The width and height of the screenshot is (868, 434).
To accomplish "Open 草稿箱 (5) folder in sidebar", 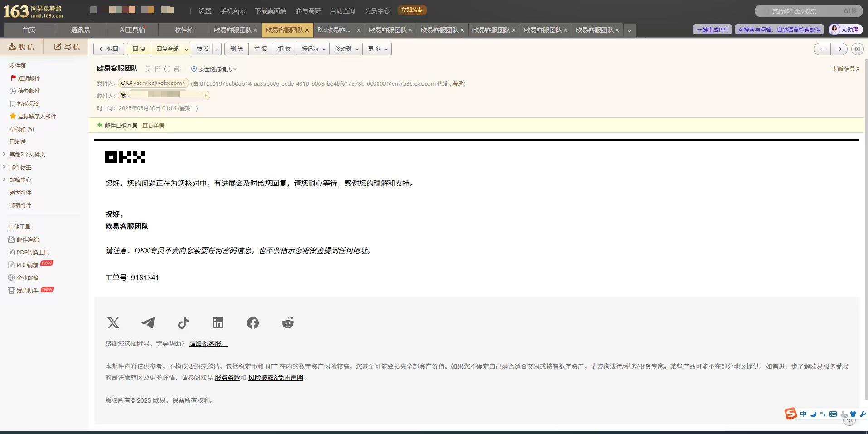I will tap(22, 129).
